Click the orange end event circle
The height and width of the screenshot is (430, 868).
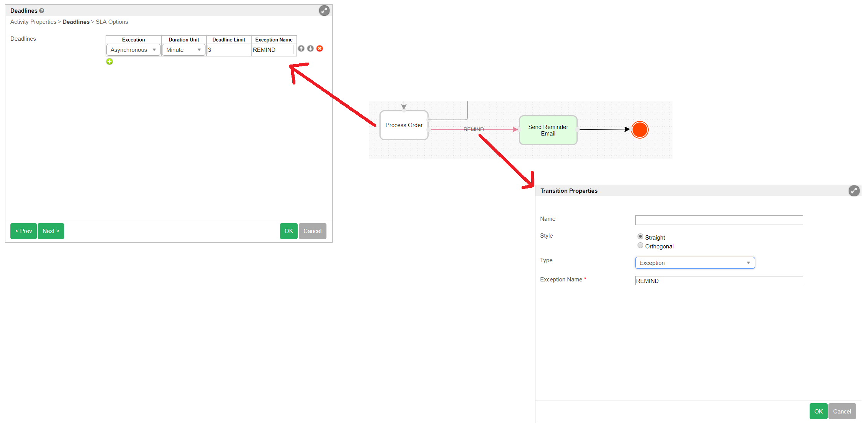point(640,130)
